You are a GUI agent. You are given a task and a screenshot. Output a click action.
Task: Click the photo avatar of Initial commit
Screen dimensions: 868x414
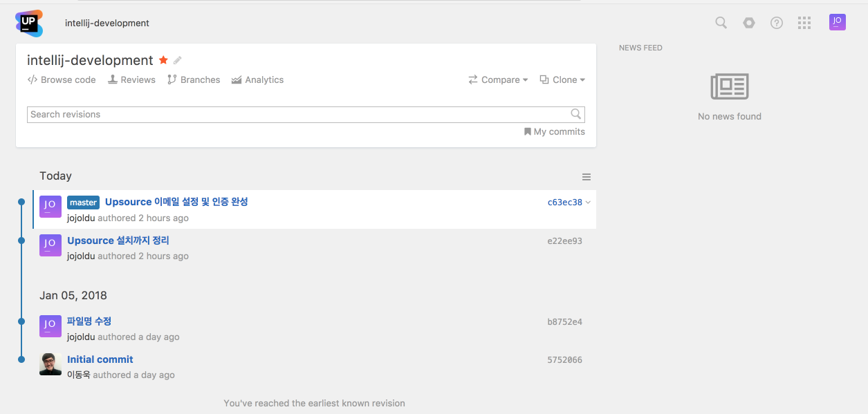pos(50,364)
